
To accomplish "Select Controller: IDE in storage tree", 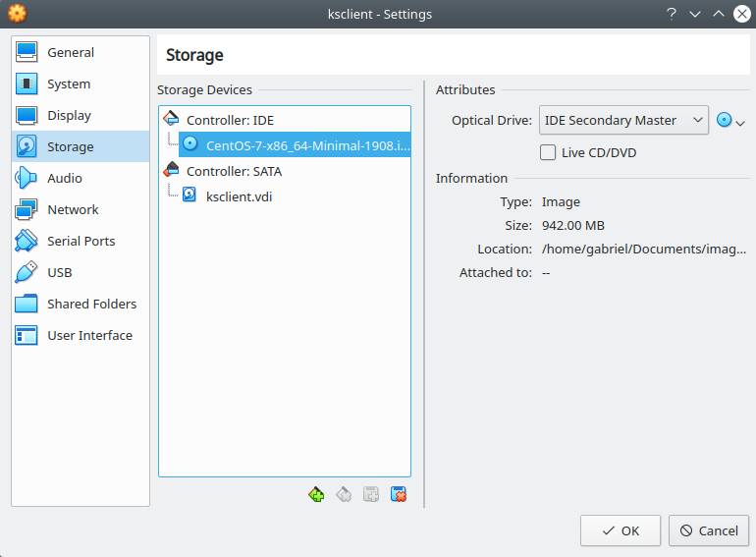I will coord(230,120).
